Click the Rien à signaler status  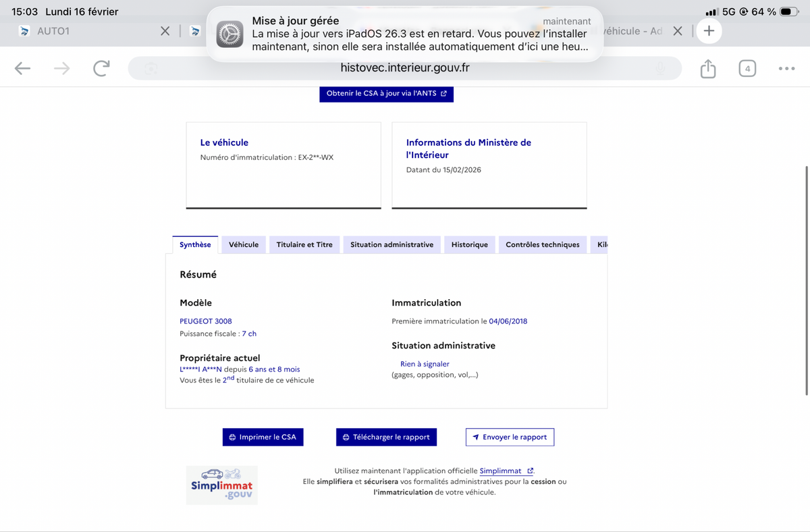(425, 364)
